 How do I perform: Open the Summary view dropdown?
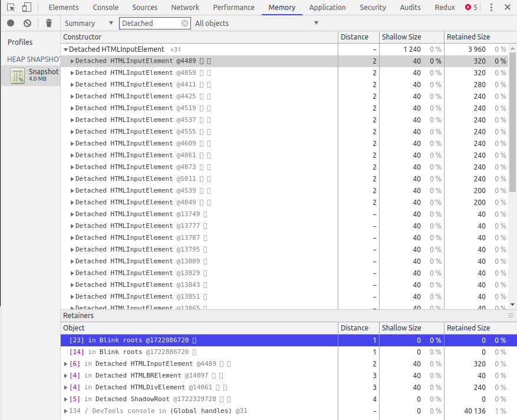(88, 23)
